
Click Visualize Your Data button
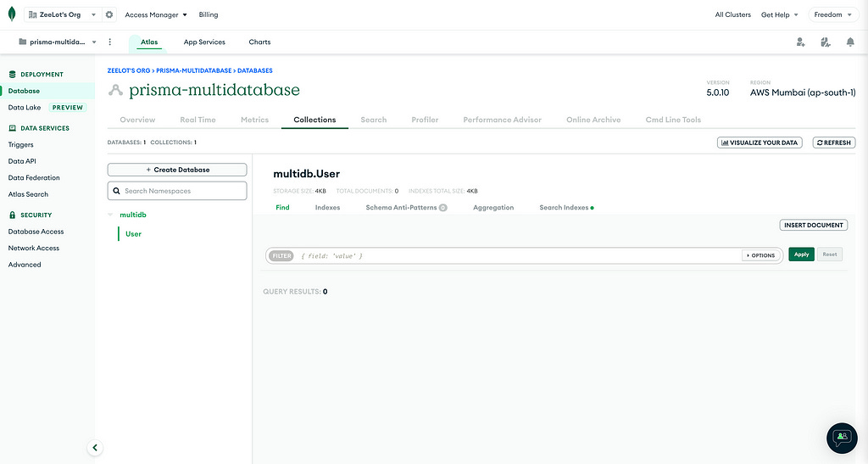click(759, 143)
